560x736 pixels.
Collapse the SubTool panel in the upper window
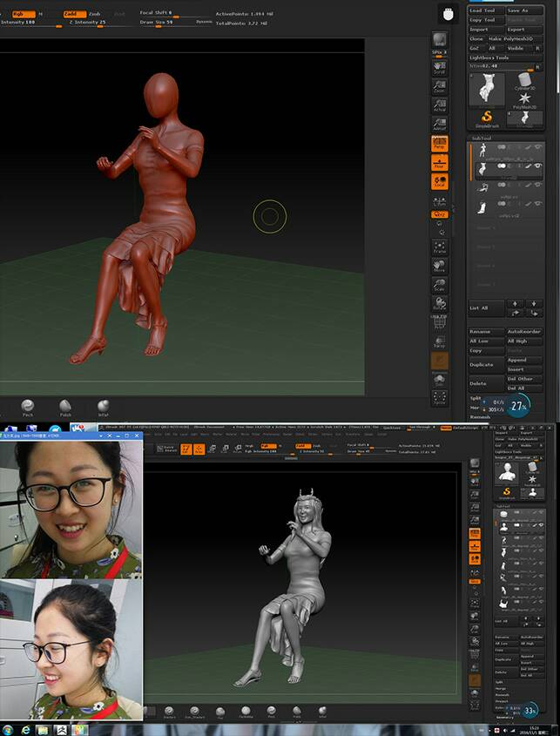point(482,138)
